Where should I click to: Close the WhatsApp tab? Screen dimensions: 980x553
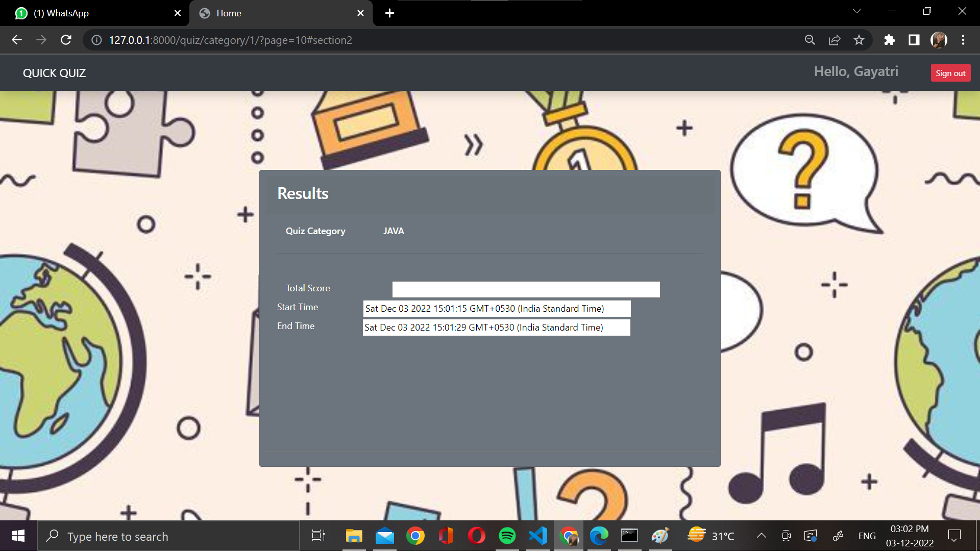(178, 13)
